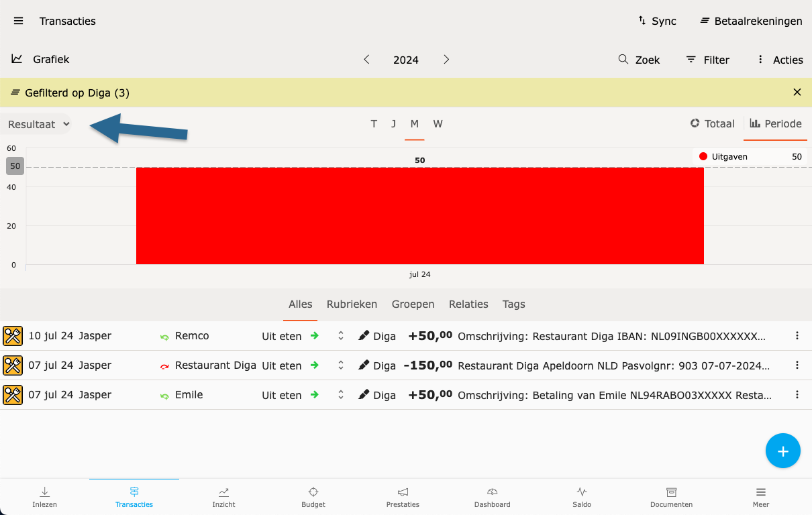Click the red outgoing arrow beside Restaurant Diga
The width and height of the screenshot is (812, 515).
pos(164,366)
